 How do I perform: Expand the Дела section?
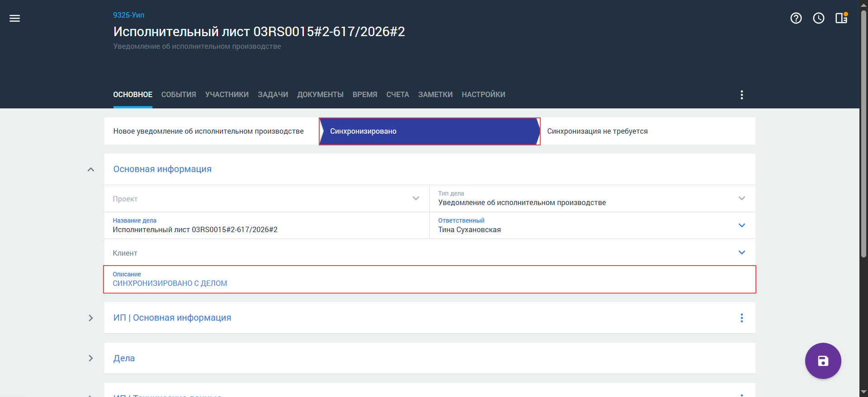(91, 358)
